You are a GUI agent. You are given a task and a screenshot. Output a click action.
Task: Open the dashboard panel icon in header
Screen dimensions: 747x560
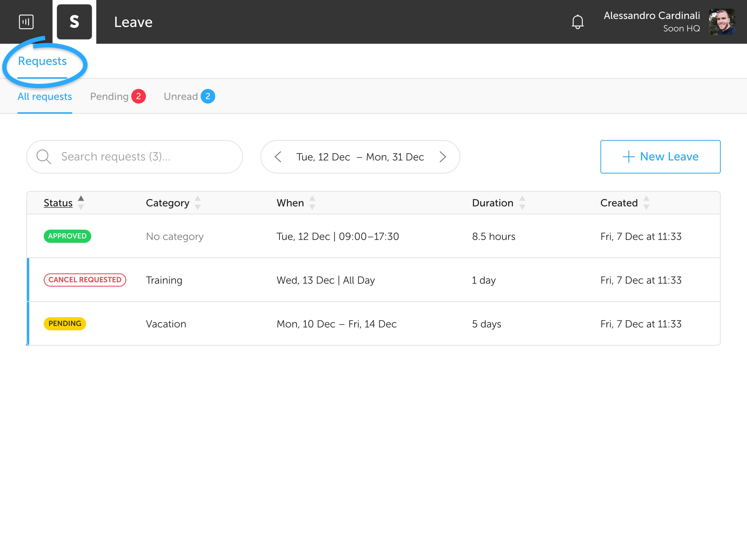click(x=26, y=22)
